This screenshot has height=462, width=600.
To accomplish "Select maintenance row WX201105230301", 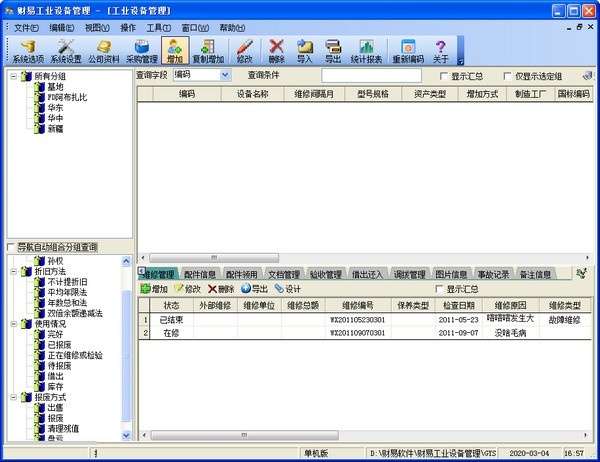I will (x=365, y=320).
